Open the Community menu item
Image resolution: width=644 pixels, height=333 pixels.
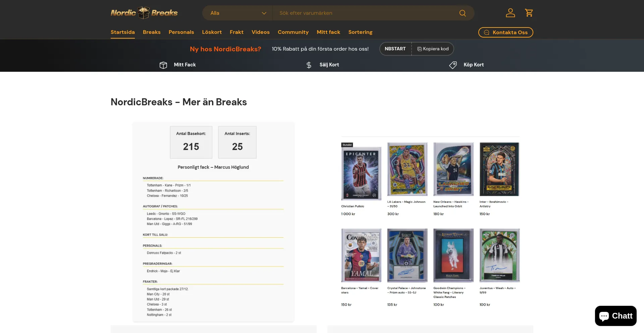point(293,32)
